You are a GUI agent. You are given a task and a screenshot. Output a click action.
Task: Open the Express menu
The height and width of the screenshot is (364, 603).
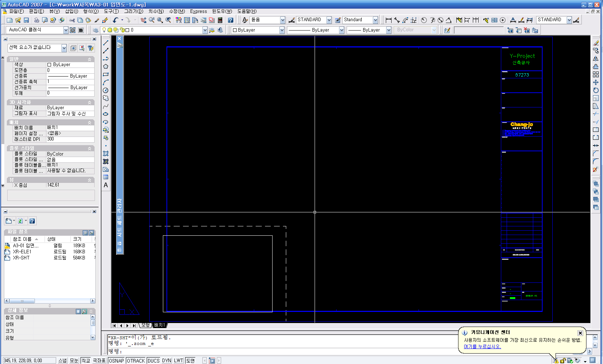(198, 11)
